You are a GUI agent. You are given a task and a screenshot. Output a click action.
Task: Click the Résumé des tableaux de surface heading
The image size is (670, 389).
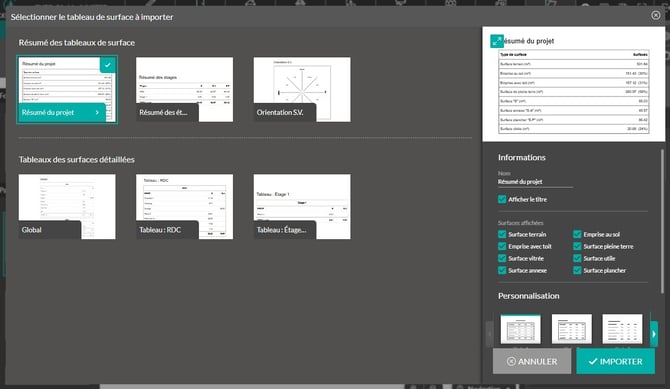[77, 43]
